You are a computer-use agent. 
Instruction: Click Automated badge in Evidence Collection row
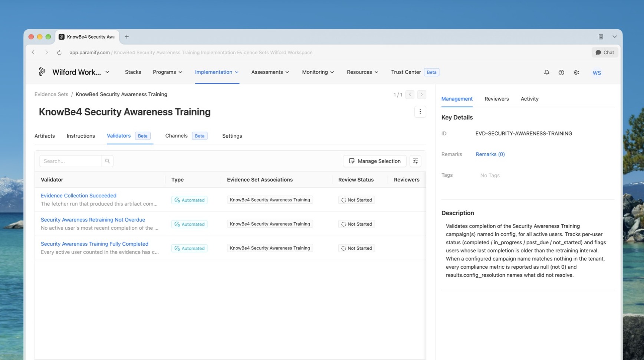tap(189, 200)
